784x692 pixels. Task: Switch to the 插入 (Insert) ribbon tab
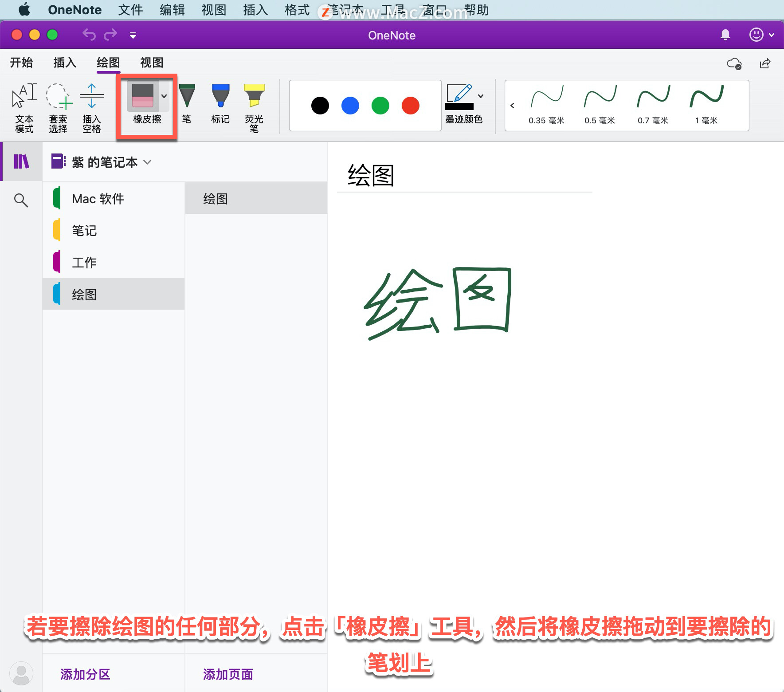point(65,63)
